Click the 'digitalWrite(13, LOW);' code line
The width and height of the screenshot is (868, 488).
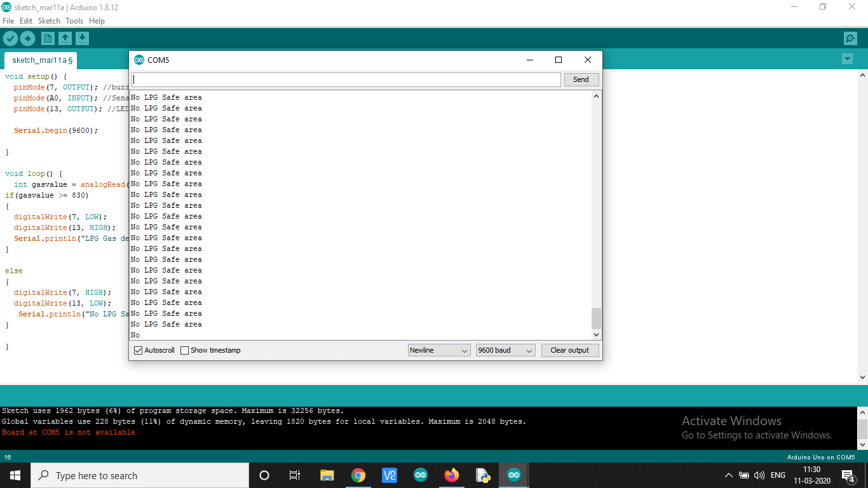pyautogui.click(x=62, y=303)
